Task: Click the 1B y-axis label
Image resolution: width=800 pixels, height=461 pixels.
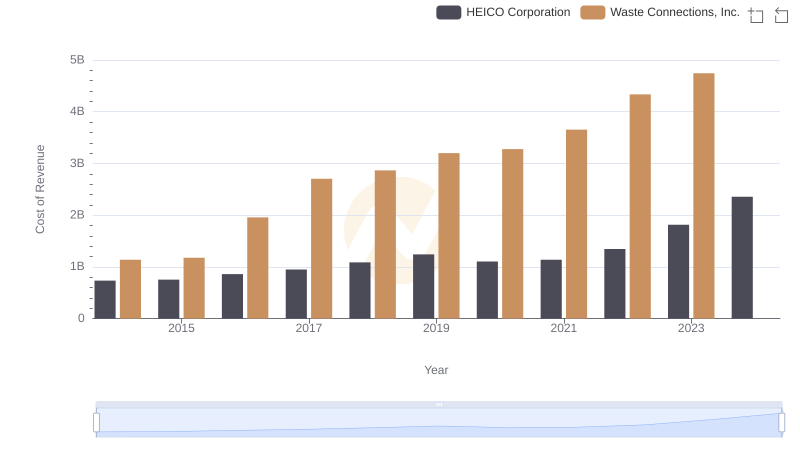Action: [x=77, y=267]
